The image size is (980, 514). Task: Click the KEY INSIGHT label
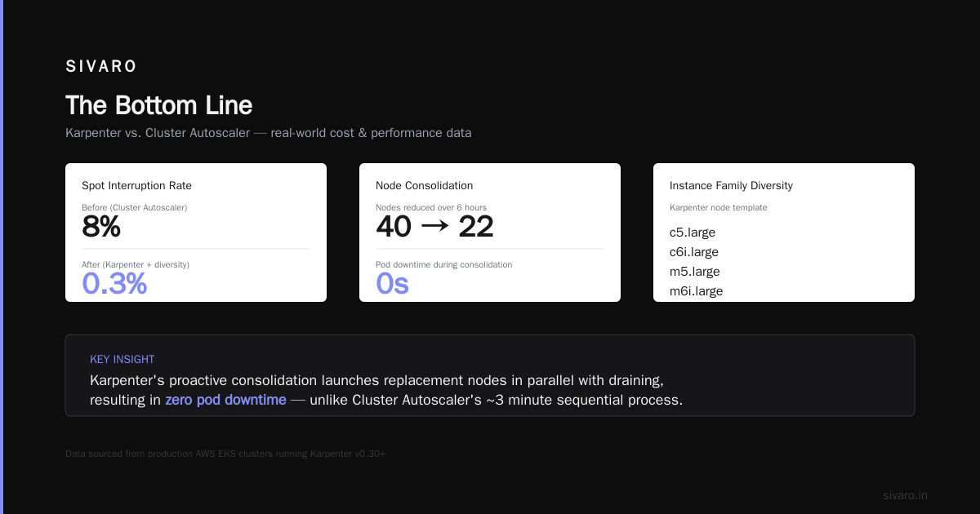[x=122, y=359]
